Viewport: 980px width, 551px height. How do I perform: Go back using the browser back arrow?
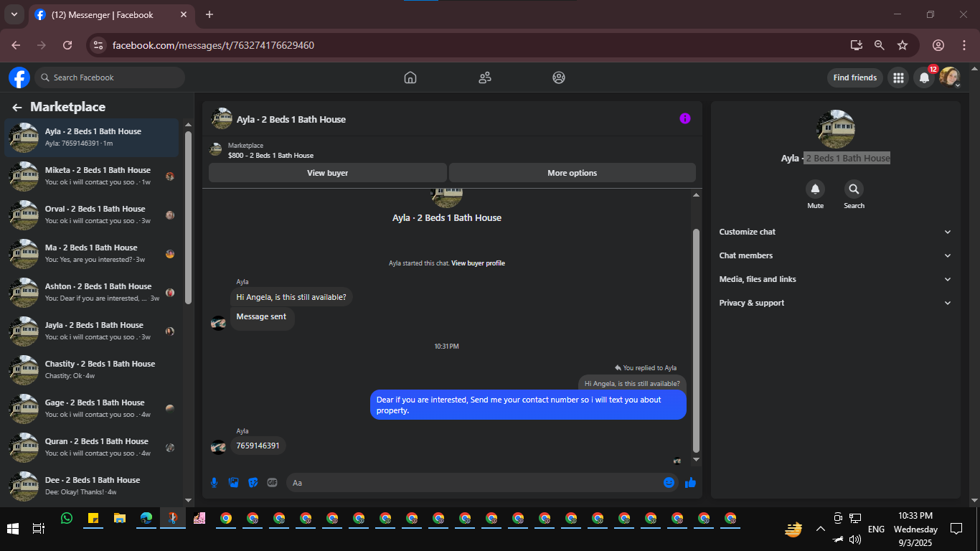pos(16,45)
